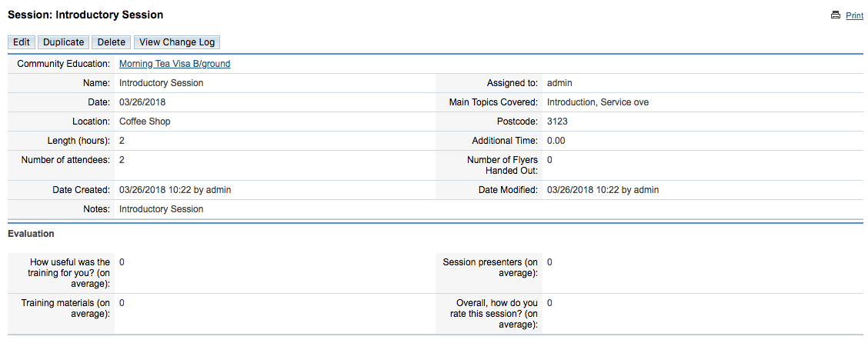This screenshot has height=343, width=868.
Task: Delete the Introductory Session
Action: 112,42
